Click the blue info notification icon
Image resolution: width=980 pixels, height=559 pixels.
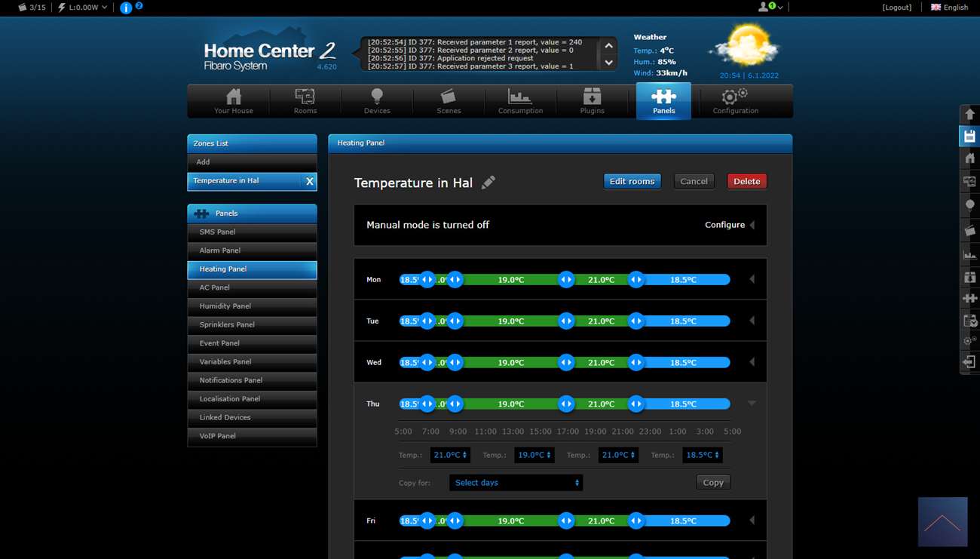point(126,8)
